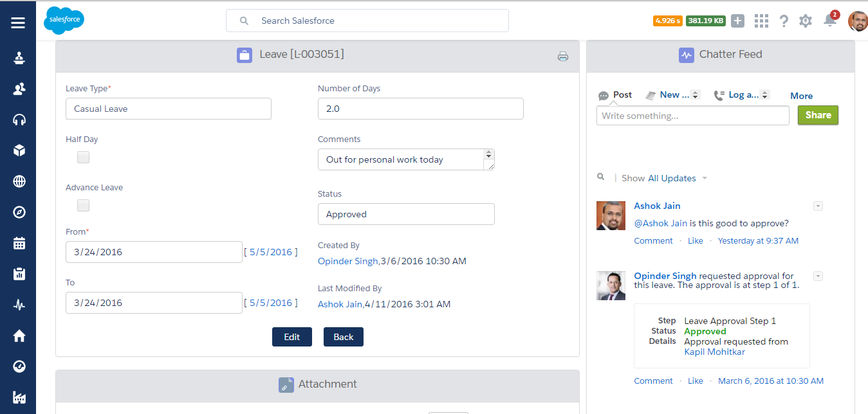Open Opinder Singh link under Created By
868x414 pixels.
click(348, 261)
